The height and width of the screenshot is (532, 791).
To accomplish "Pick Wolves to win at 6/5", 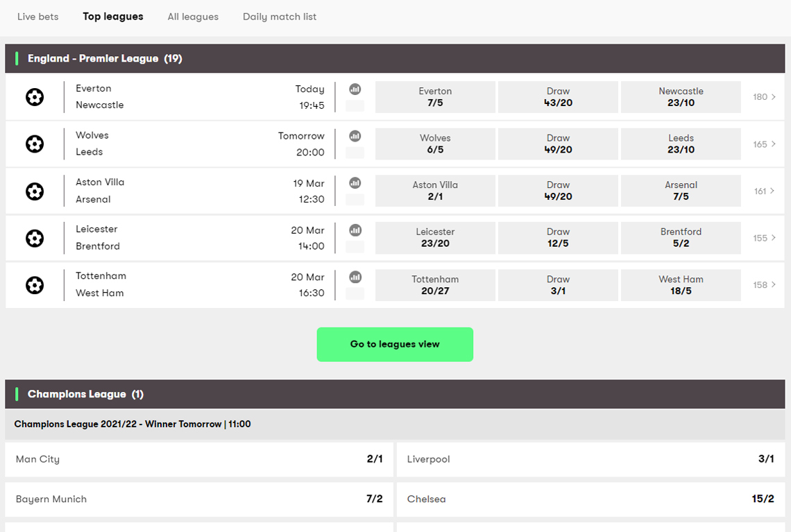I will click(x=435, y=144).
